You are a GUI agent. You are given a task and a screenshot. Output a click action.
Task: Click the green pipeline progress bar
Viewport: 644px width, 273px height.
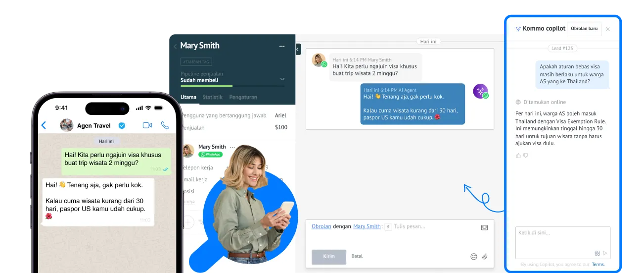click(206, 86)
